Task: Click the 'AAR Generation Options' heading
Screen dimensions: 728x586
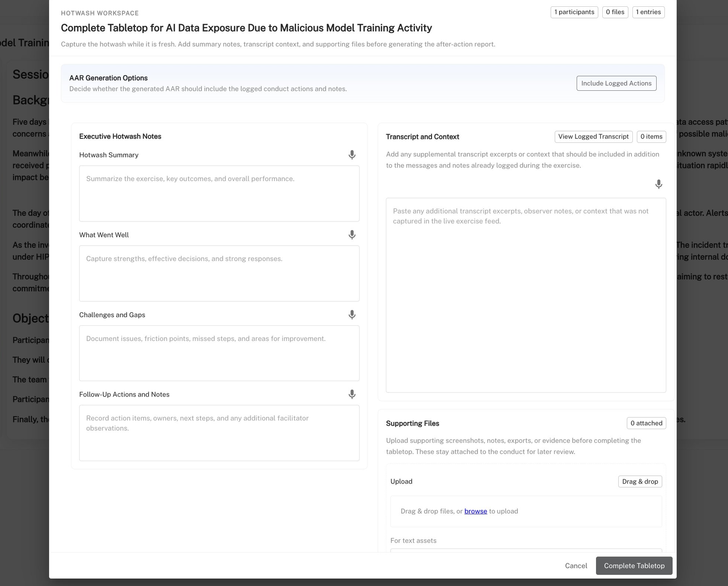Action: (x=108, y=78)
